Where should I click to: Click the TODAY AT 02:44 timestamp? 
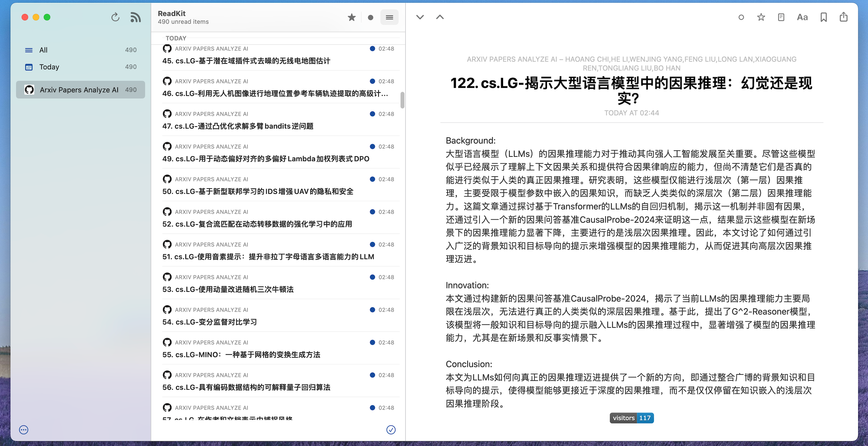point(632,113)
